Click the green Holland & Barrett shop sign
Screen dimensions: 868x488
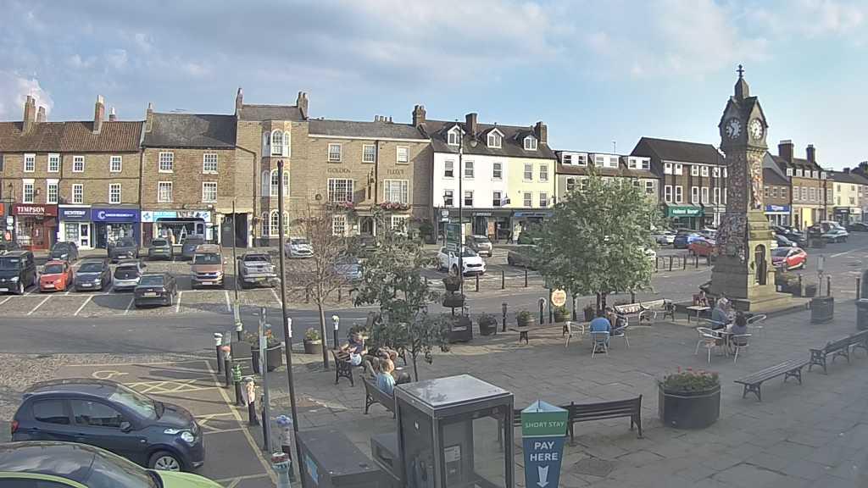684,211
